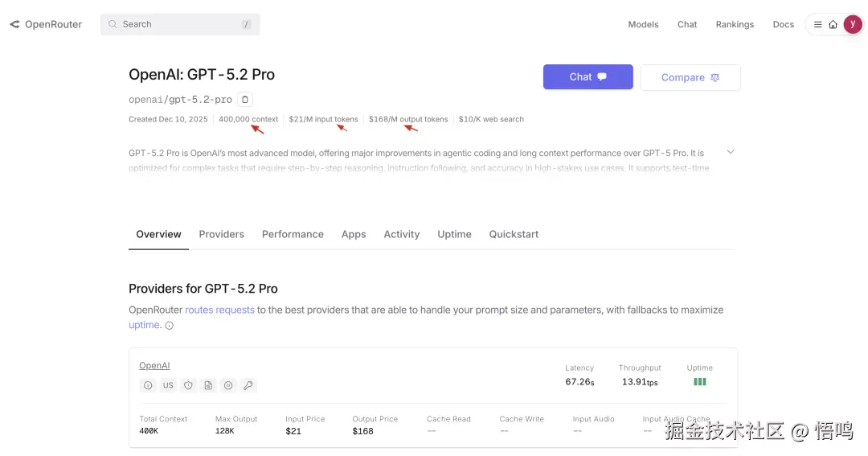Open the Performance tab
Viewport: 868px width, 456px height.
click(293, 234)
